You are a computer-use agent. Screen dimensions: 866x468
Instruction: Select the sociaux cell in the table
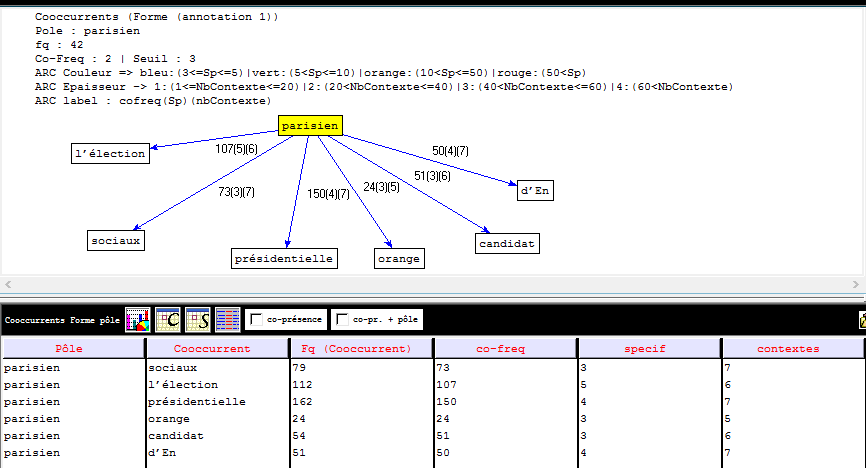pos(172,367)
